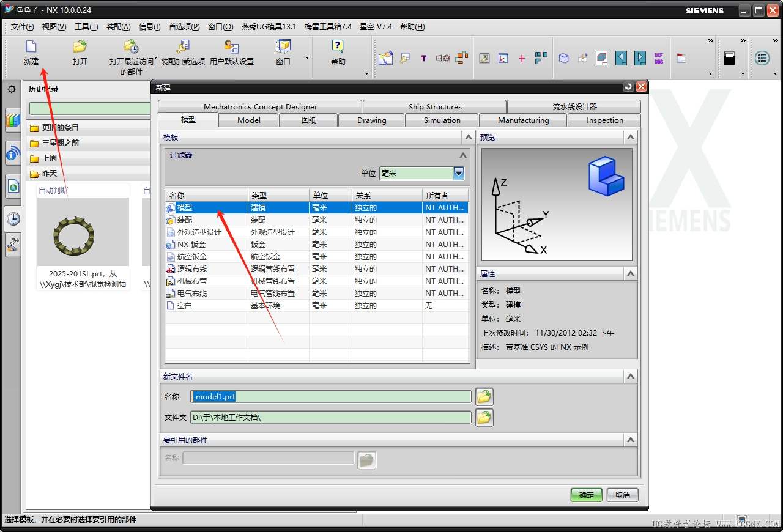Screen dimensions: 783x532
Task: Click the 文件夹 path input field
Action: [331, 418]
